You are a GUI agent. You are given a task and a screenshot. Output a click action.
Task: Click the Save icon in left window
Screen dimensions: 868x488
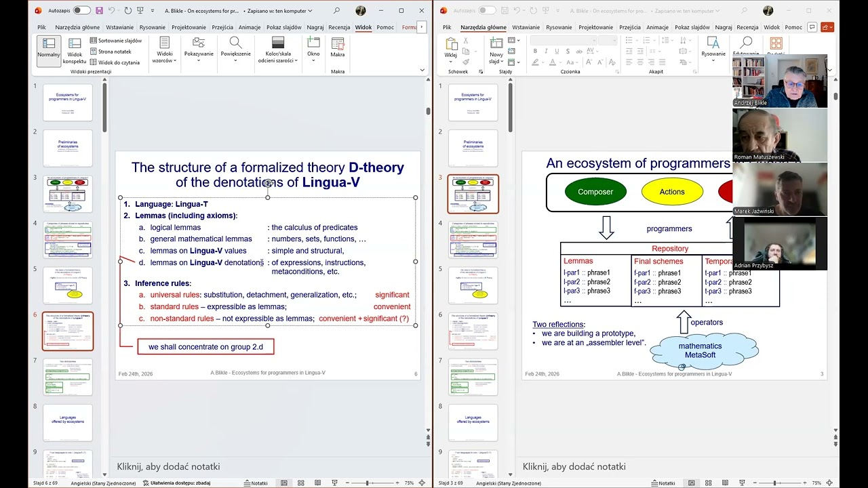[100, 11]
